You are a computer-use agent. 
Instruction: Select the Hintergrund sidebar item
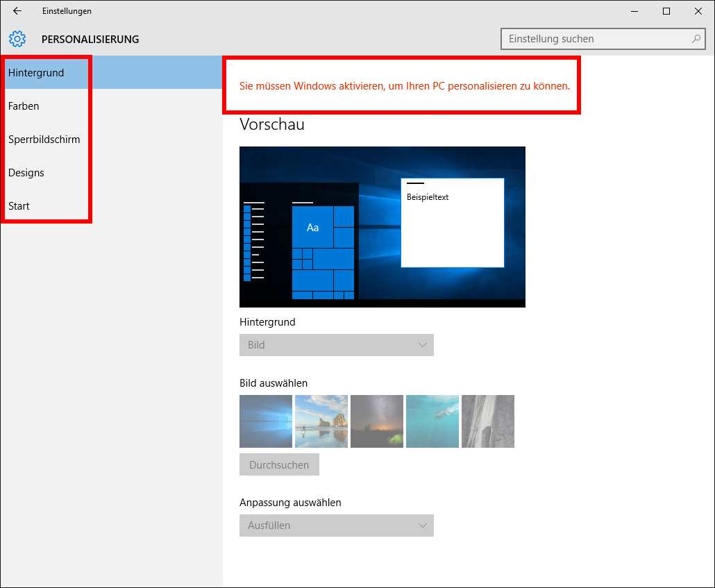coord(111,72)
